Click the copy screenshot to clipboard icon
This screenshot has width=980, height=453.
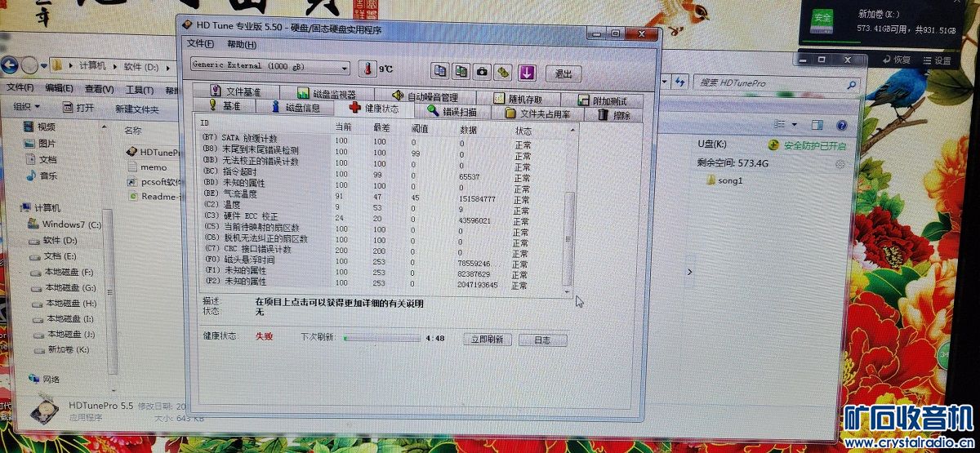coord(461,72)
